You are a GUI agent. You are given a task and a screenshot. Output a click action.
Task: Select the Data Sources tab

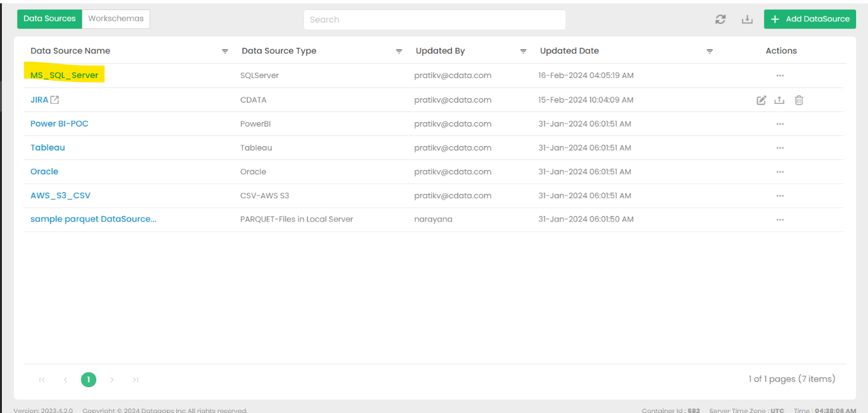pyautogui.click(x=50, y=19)
